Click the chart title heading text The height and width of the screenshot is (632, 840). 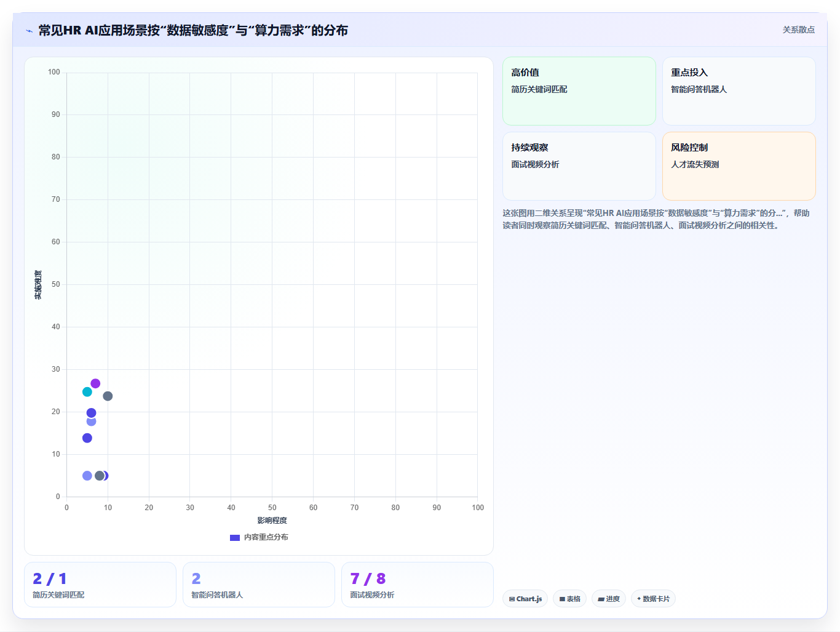[193, 30]
